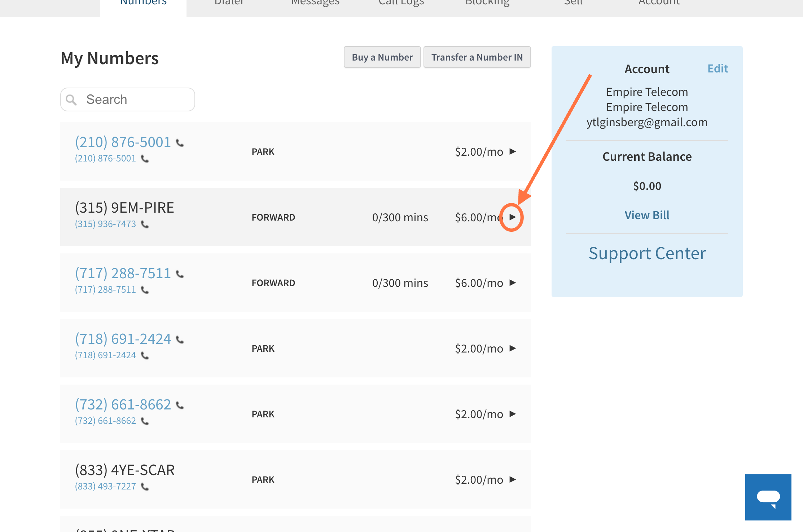The height and width of the screenshot is (532, 803).
Task: Click phone icon next to small (732) 661-8662
Action: (x=145, y=421)
